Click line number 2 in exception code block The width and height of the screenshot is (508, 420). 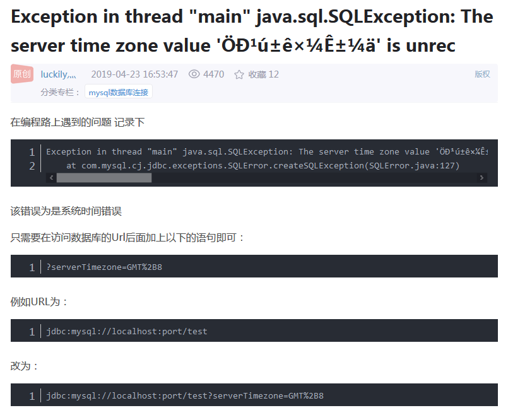[32, 166]
